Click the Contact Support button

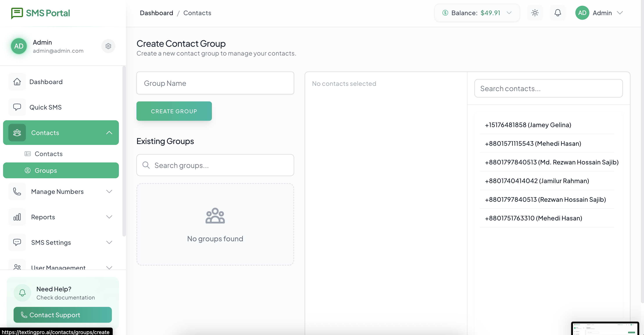point(63,315)
